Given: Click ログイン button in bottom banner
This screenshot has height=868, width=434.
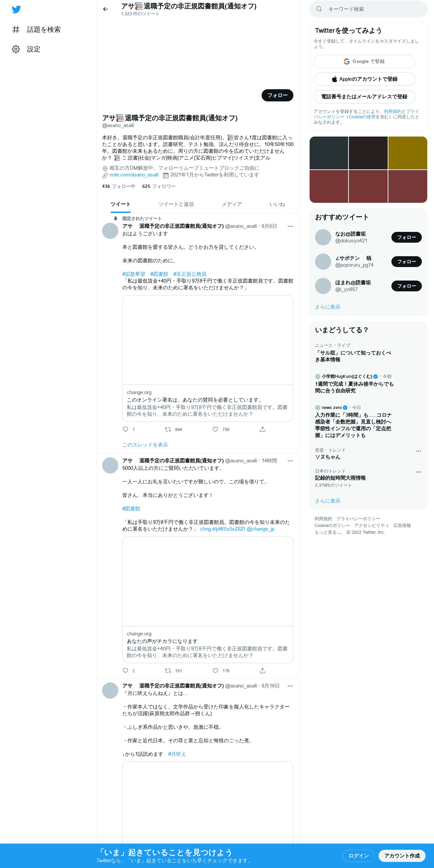Looking at the screenshot, I should pyautogui.click(x=358, y=856).
